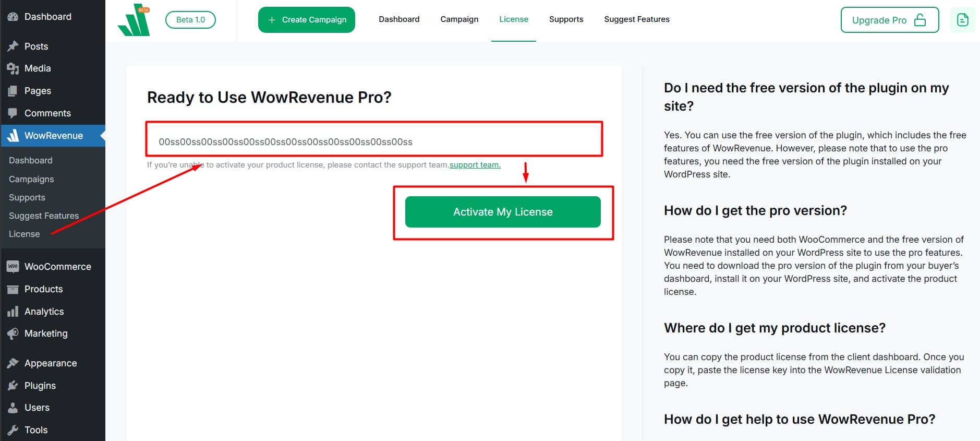The width and height of the screenshot is (980, 441).
Task: Open the Analytics menu label
Action: 44,312
